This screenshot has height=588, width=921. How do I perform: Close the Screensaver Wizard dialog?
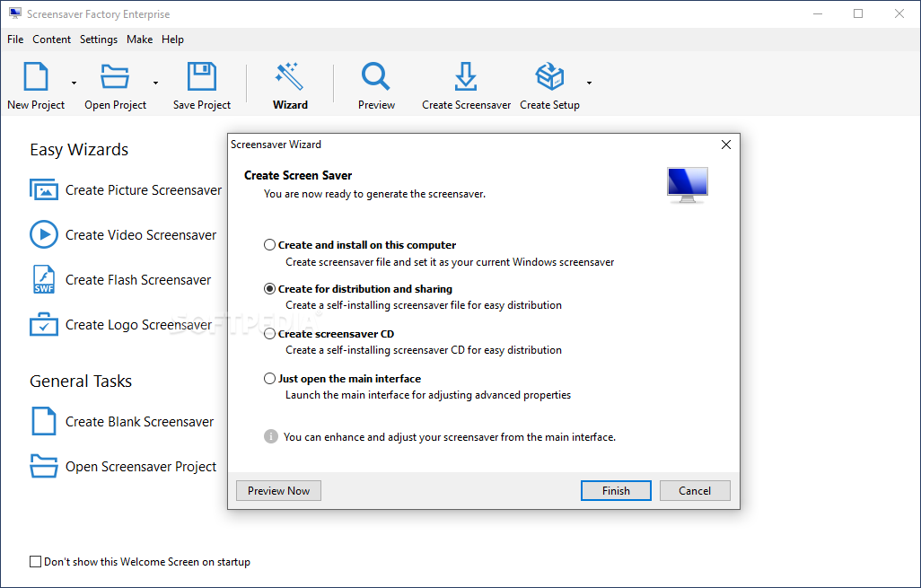pyautogui.click(x=726, y=145)
